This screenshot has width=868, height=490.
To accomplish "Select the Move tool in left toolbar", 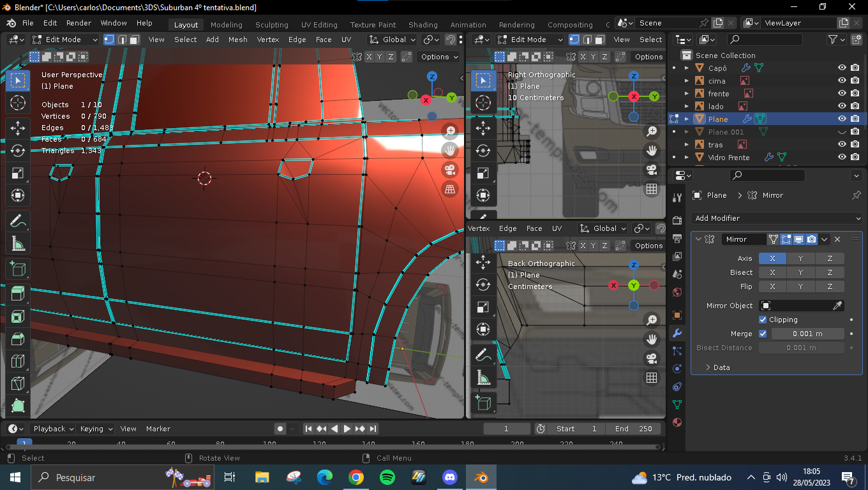I will [x=18, y=128].
